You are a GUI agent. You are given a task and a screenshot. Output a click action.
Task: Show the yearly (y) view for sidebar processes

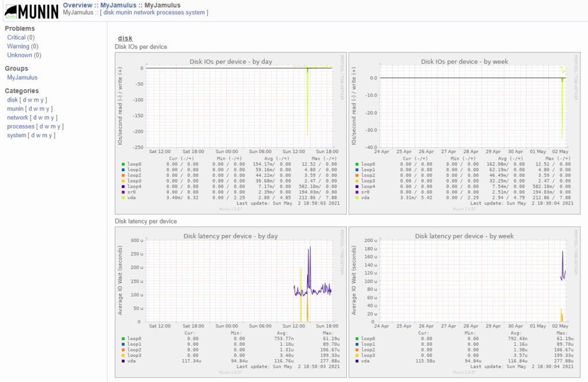click(x=59, y=126)
